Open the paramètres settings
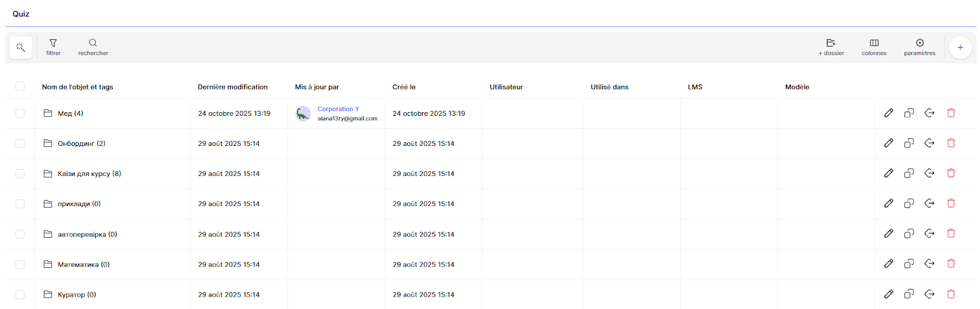This screenshot has height=309, width=980. (x=919, y=47)
